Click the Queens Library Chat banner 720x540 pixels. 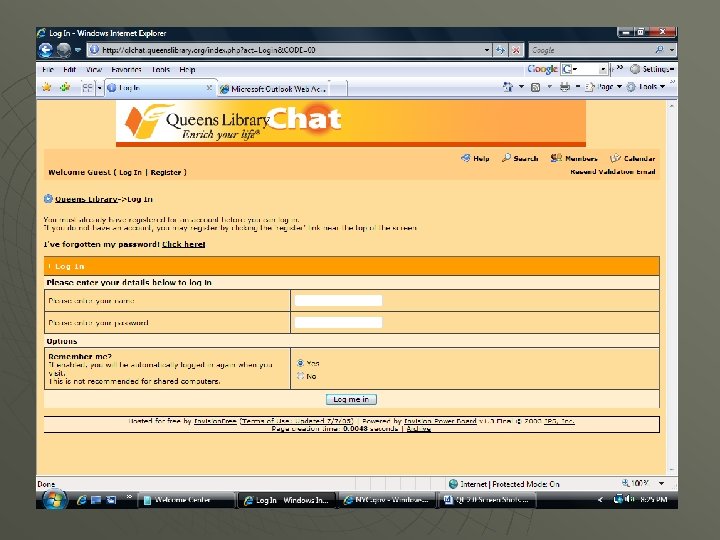(351, 123)
